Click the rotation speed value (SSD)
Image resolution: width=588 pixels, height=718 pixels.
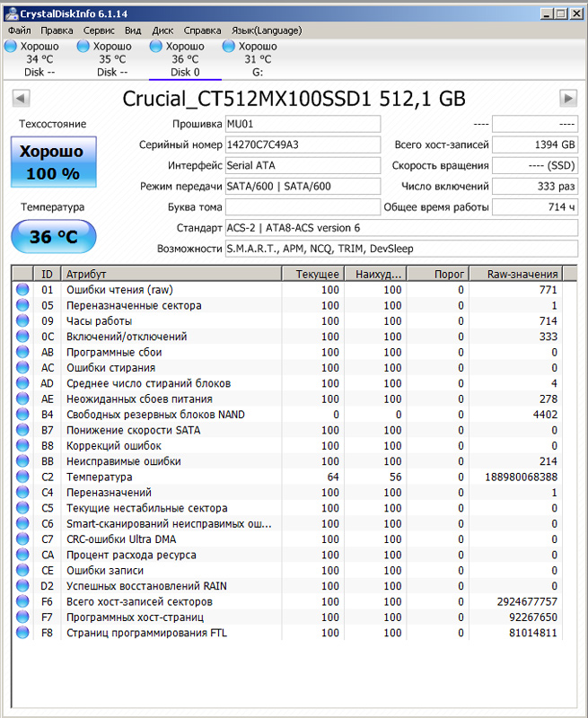point(535,166)
